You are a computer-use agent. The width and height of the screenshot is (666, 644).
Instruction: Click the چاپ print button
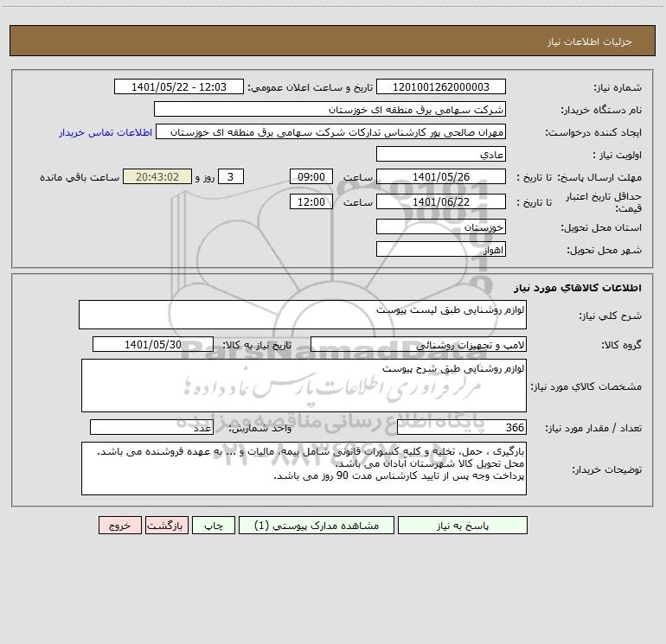[214, 525]
